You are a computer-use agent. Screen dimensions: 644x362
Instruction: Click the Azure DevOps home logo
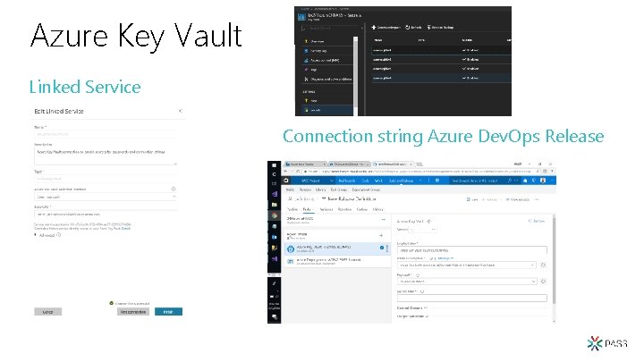tap(286, 181)
